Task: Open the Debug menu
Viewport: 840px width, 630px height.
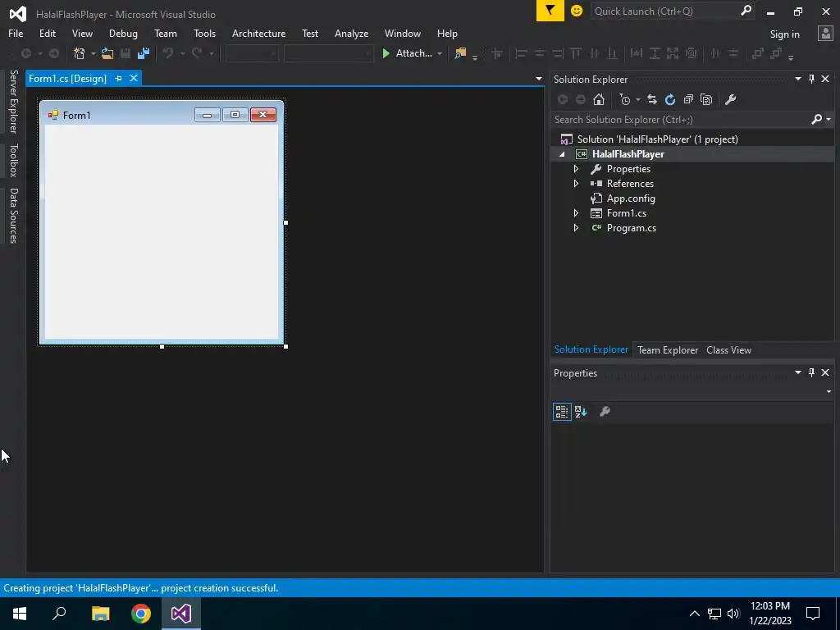Action: click(123, 33)
